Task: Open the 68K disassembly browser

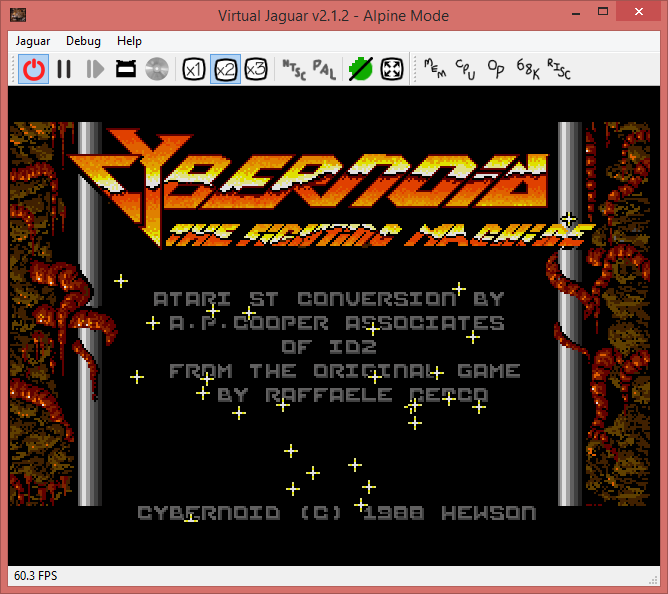Action: coord(527,69)
